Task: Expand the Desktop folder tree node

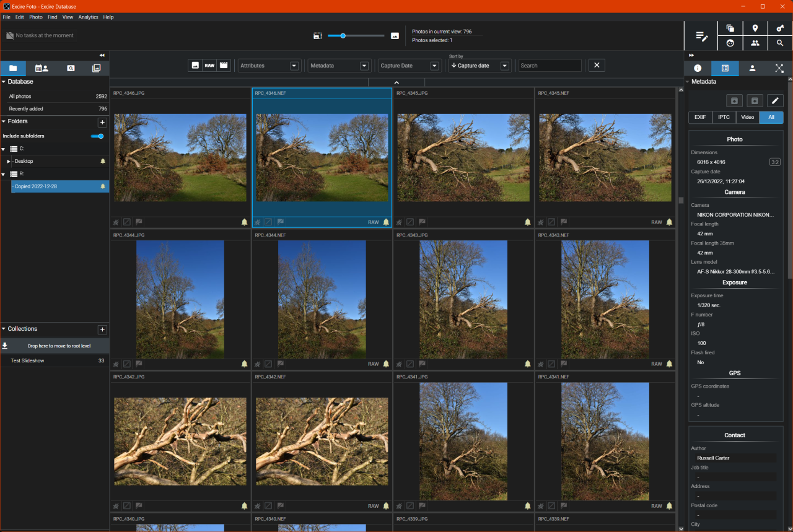Action: point(9,161)
